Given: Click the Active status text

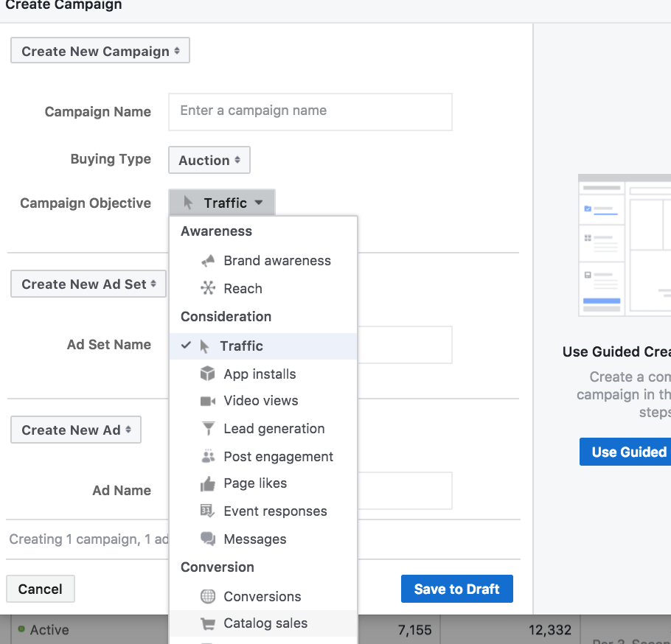Looking at the screenshot, I should 49,629.
